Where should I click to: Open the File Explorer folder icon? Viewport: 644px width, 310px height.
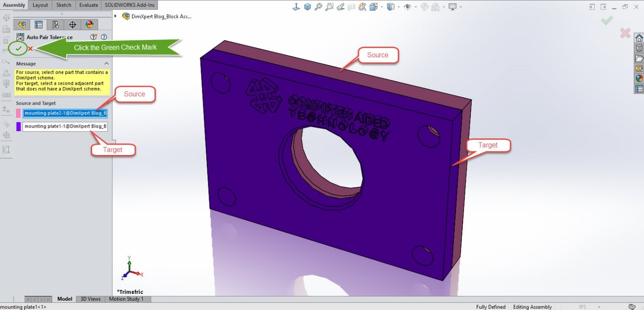[639, 58]
